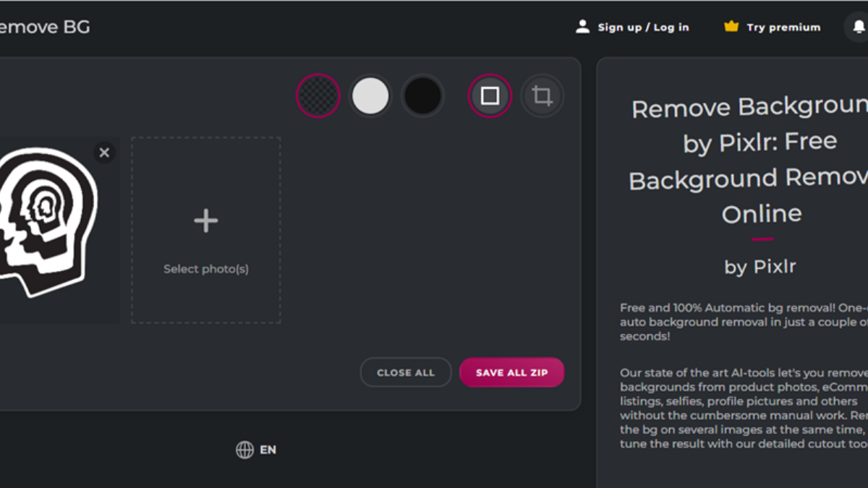The image size is (868, 488).
Task: Choose the white background swatch
Action: coord(370,95)
